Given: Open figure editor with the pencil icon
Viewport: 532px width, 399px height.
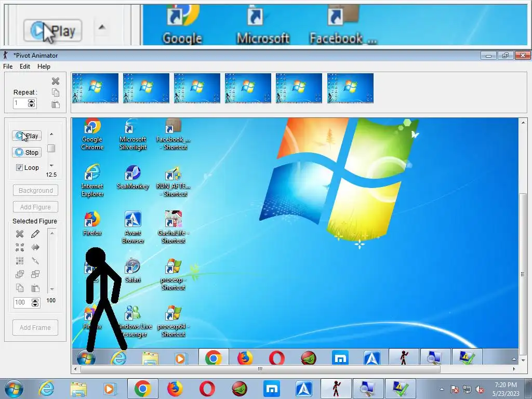Looking at the screenshot, I should [x=35, y=234].
